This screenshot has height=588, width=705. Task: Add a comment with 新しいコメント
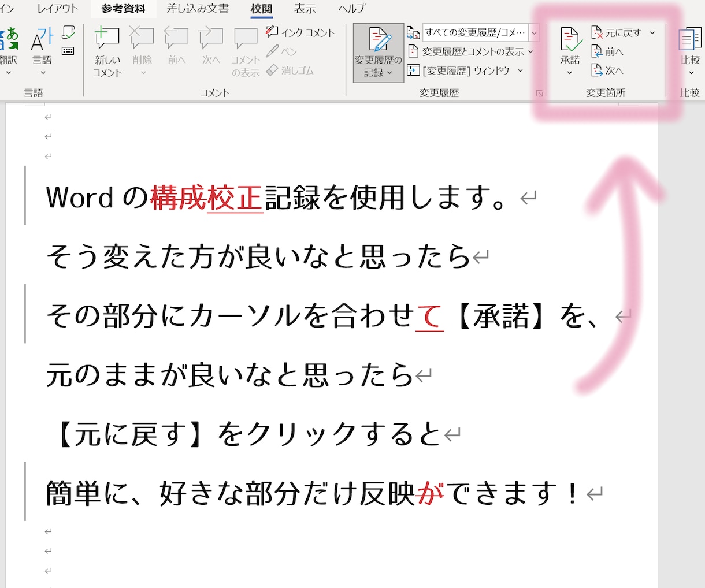coord(107,52)
